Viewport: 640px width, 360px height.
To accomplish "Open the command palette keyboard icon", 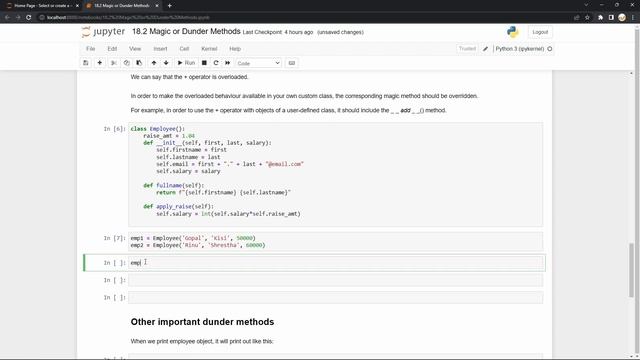I will 292,63.
